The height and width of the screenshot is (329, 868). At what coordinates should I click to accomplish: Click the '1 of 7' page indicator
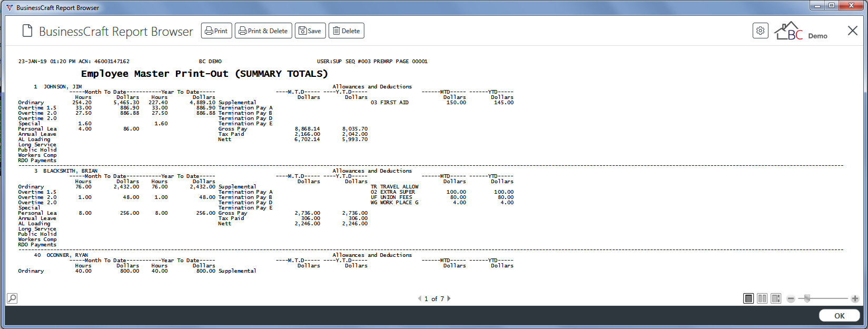434,298
